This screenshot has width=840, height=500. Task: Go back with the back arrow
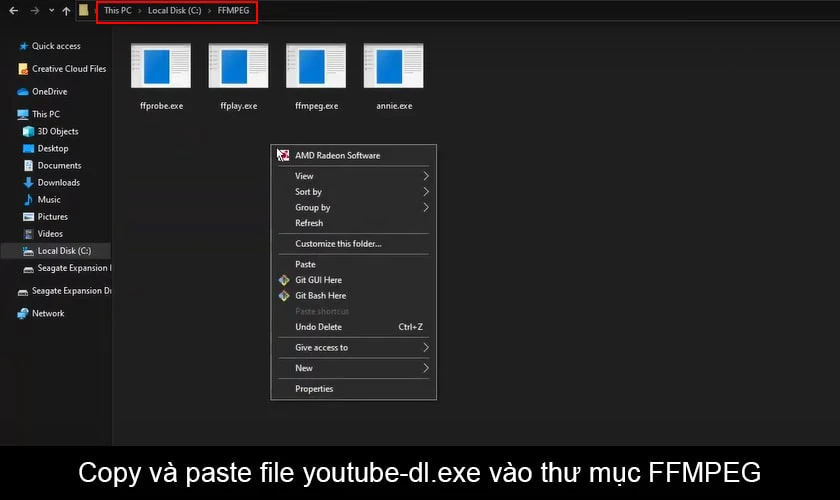(13, 10)
